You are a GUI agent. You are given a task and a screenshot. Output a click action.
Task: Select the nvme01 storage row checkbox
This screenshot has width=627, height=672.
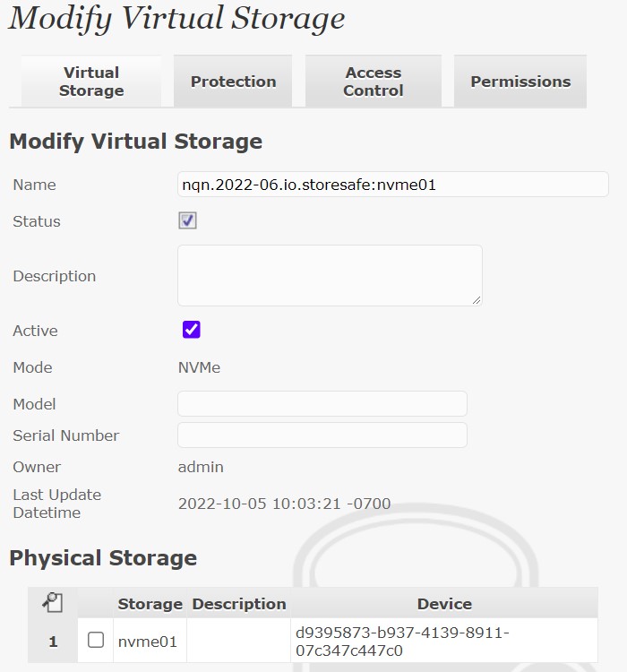(96, 640)
